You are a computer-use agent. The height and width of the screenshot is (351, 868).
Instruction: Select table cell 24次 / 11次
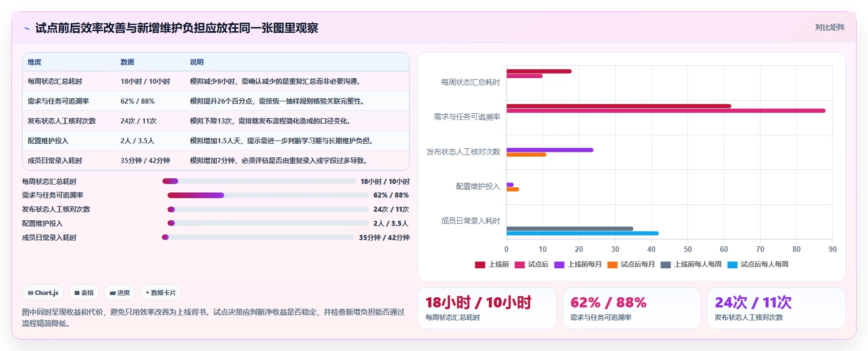139,121
